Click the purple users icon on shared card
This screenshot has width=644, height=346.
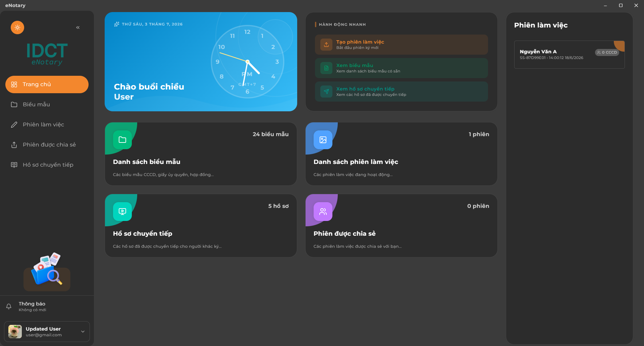pyautogui.click(x=323, y=212)
